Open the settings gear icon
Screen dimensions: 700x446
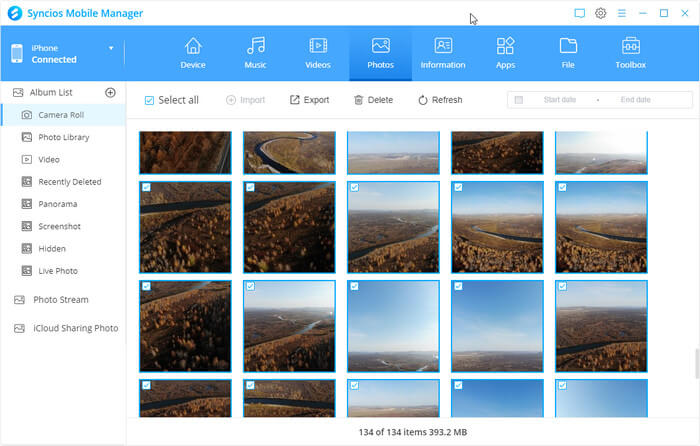coord(600,13)
